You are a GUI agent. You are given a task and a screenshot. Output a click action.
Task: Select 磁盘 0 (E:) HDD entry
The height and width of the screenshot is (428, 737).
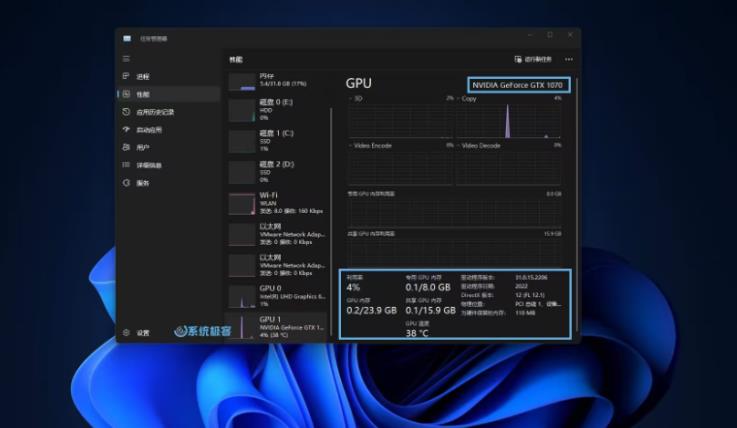tap(277, 110)
